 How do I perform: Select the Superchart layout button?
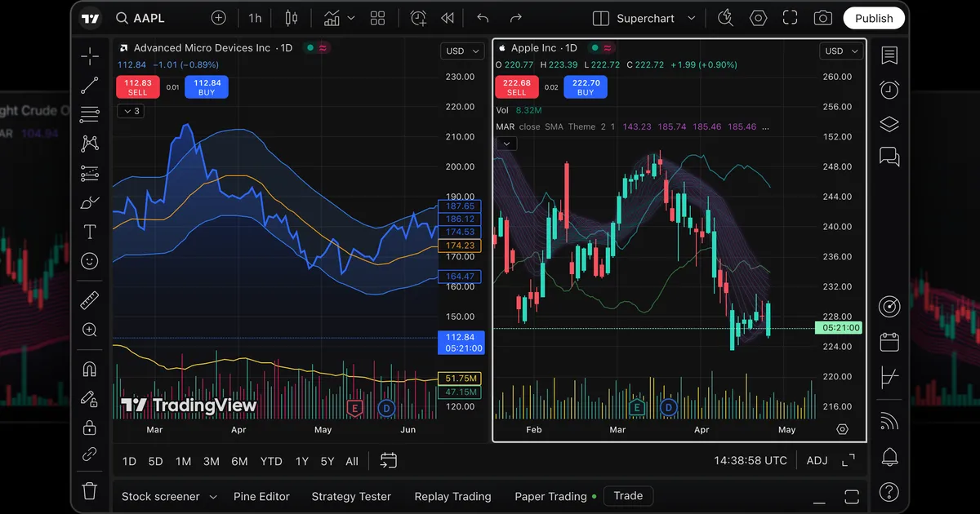(x=635, y=18)
